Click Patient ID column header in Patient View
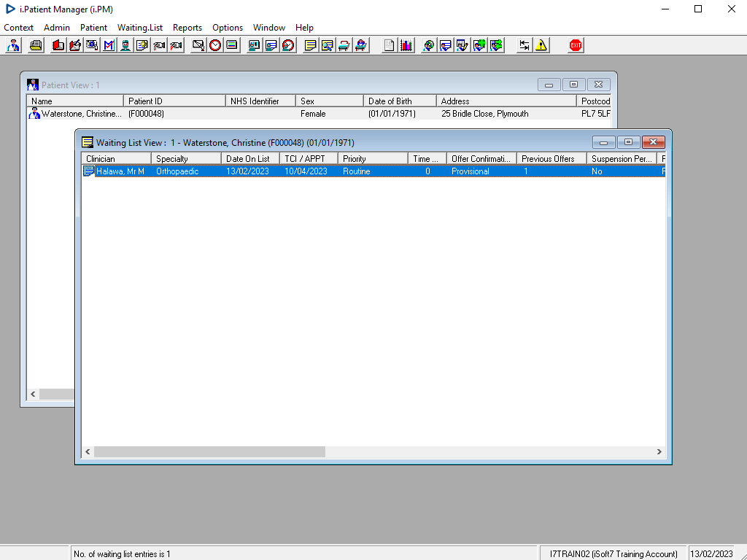747x560 pixels. pos(174,101)
